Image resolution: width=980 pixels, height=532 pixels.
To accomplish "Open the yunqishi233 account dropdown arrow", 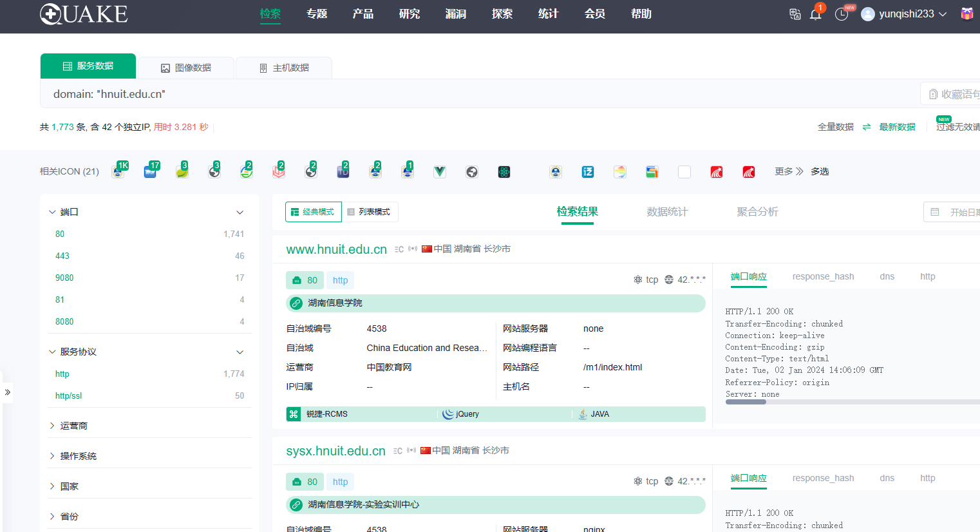I will [943, 14].
